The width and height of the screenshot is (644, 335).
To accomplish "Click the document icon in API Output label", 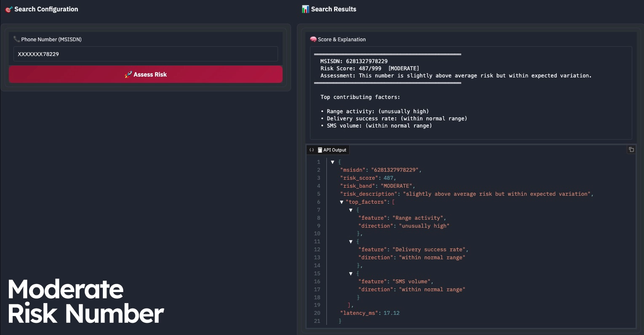I will pyautogui.click(x=320, y=150).
